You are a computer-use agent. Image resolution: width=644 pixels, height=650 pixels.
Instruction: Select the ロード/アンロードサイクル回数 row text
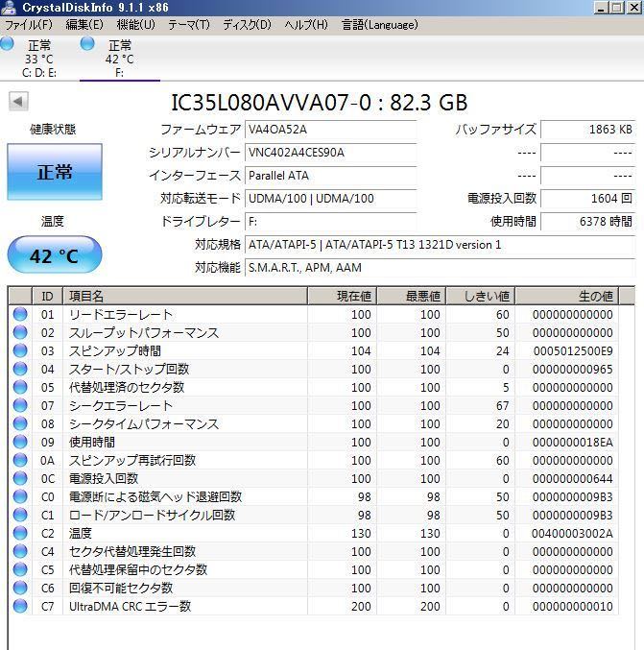[152, 516]
